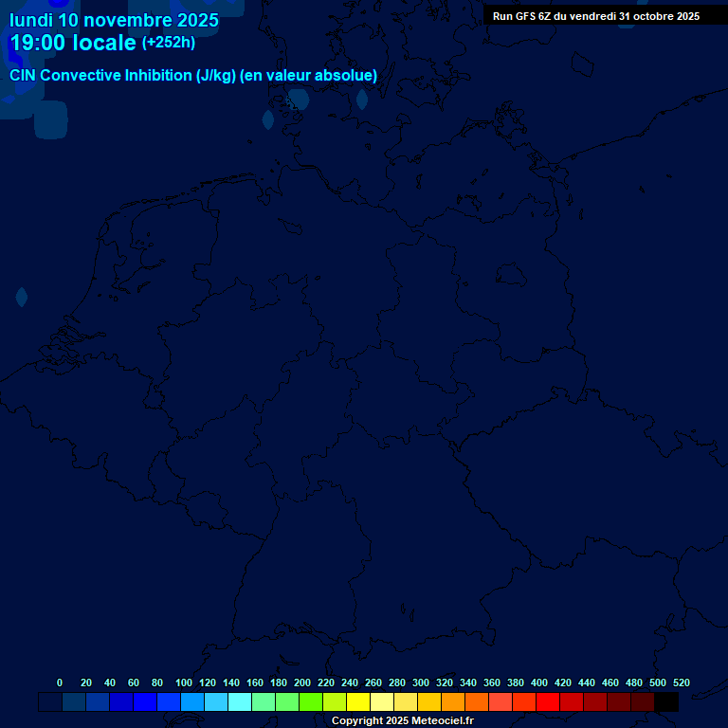Screen dimensions: 728x728
Task: Select the pure yellow legend swatch near 240–260
Action: click(x=358, y=702)
